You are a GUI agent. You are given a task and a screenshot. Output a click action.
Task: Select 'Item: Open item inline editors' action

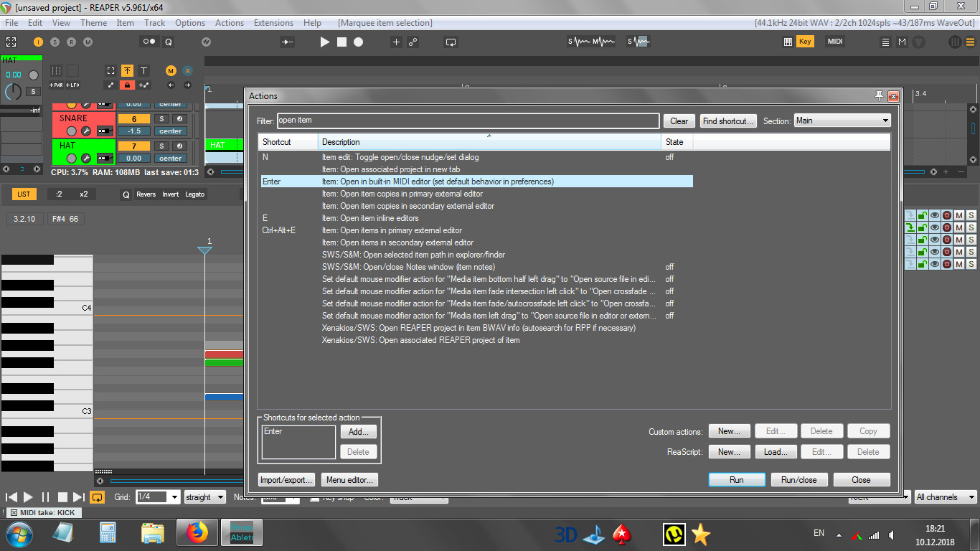(x=476, y=218)
